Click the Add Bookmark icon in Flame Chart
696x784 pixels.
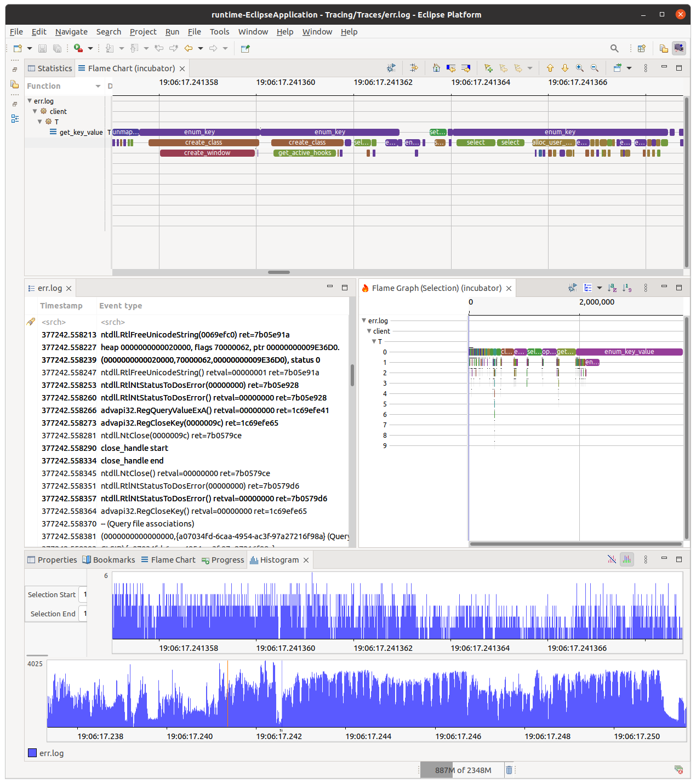pos(488,68)
